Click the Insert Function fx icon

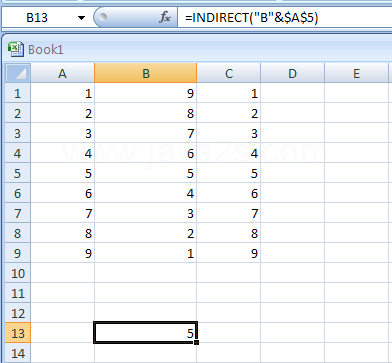[165, 18]
